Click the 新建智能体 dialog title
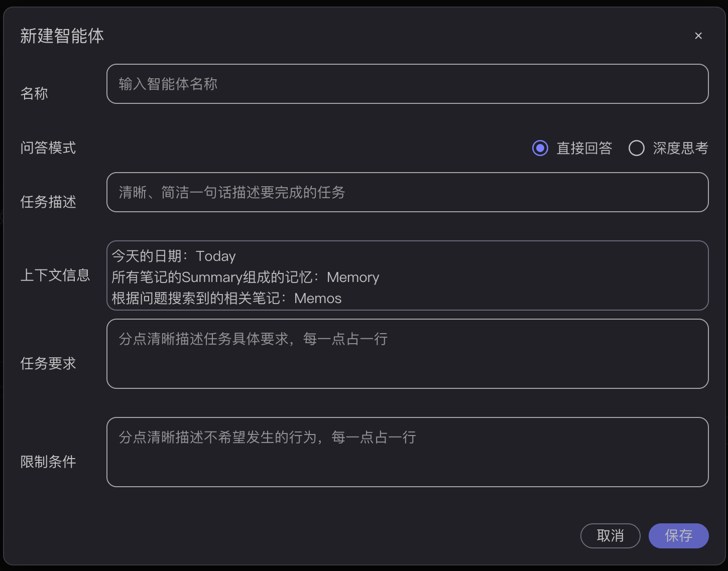 pyautogui.click(x=62, y=36)
